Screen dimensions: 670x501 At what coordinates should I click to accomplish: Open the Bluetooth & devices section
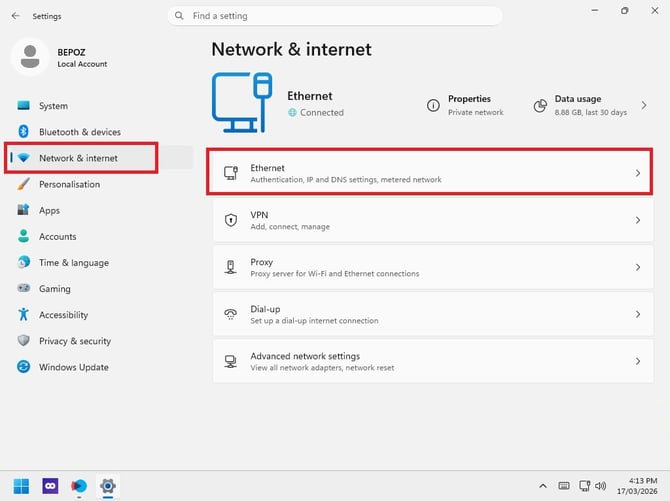click(79, 132)
